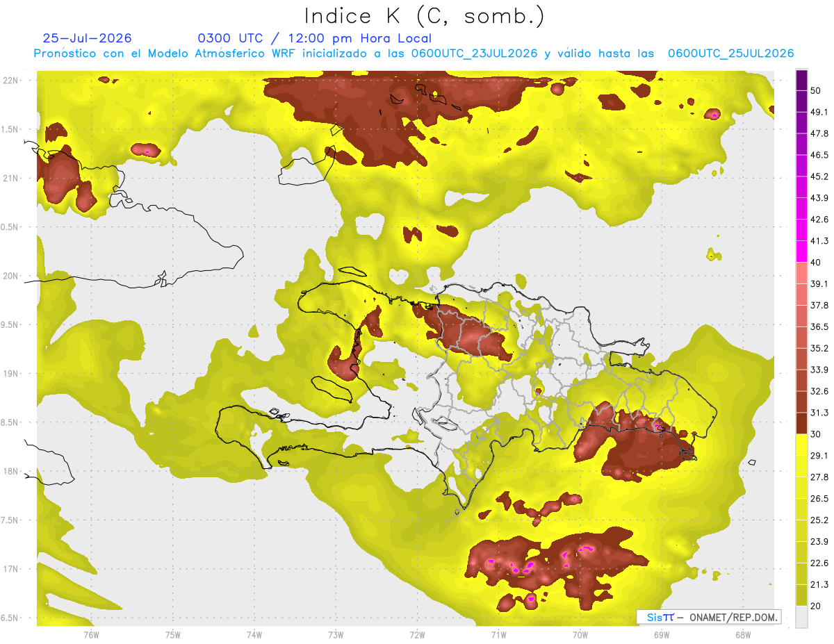Click the '49.1' color scale value
The height and width of the screenshot is (644, 834).
(x=819, y=112)
